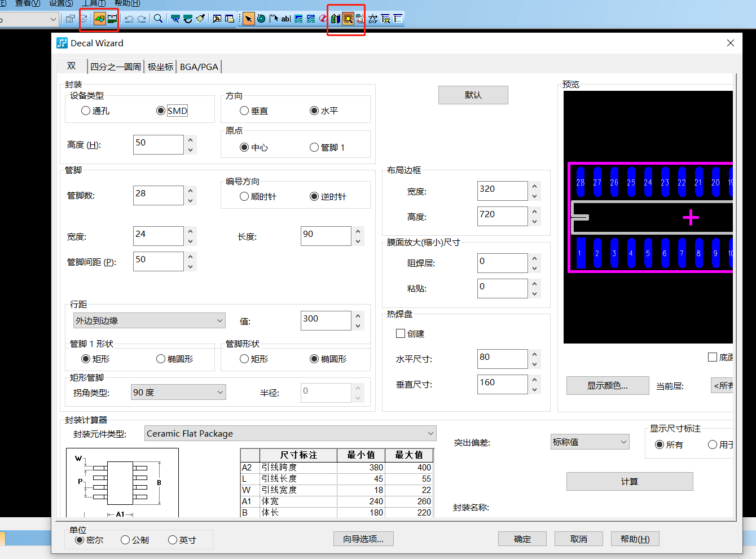
Task: Select 通孔 device type option
Action: (x=86, y=111)
